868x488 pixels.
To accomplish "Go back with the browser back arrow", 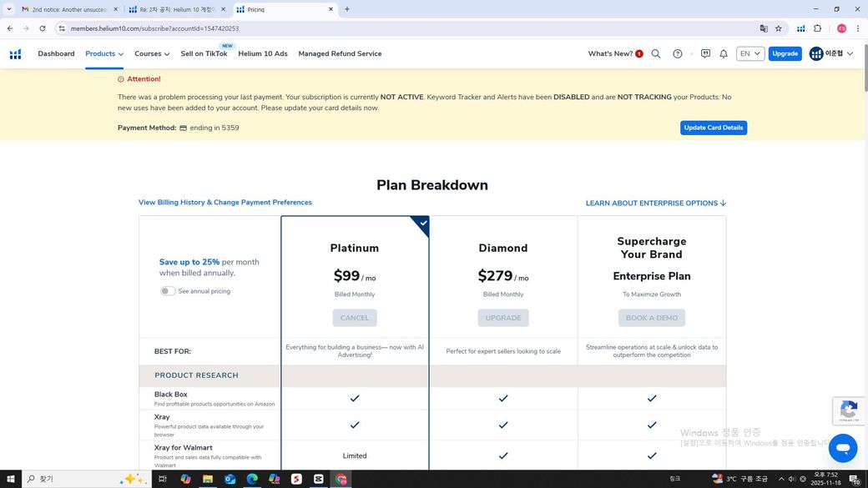I will [x=10, y=28].
